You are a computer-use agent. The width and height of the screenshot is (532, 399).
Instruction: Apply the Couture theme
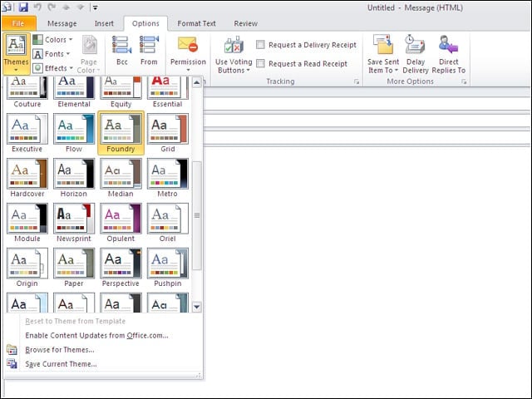click(27, 92)
